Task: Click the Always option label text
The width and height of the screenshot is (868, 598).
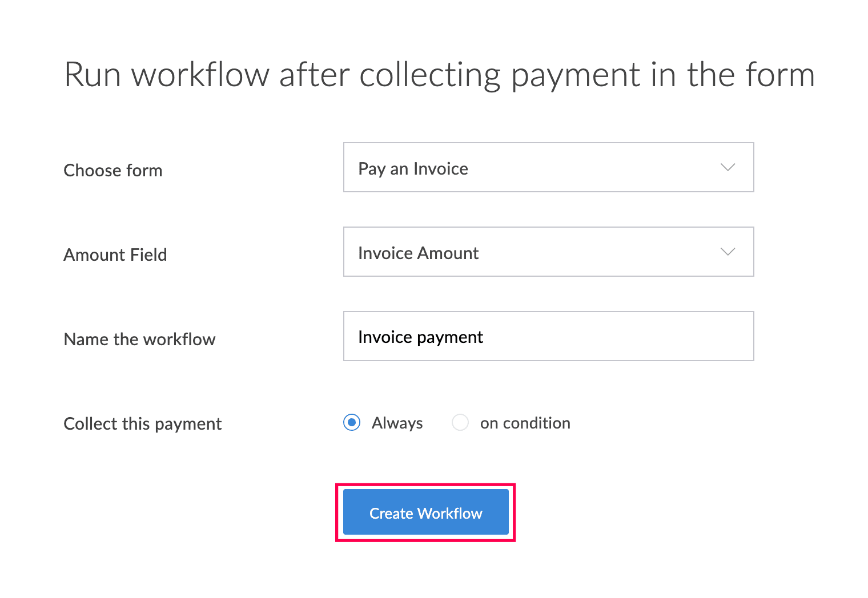Action: [x=397, y=423]
